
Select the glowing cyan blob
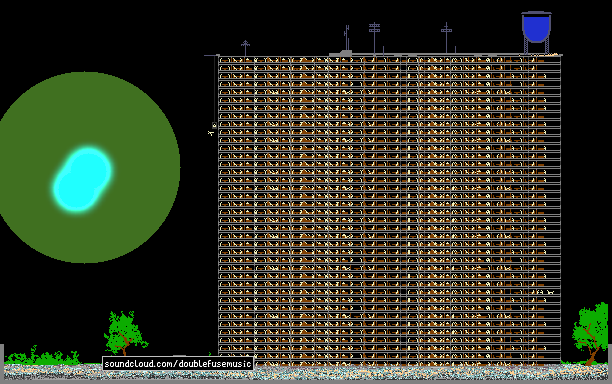pos(82,180)
